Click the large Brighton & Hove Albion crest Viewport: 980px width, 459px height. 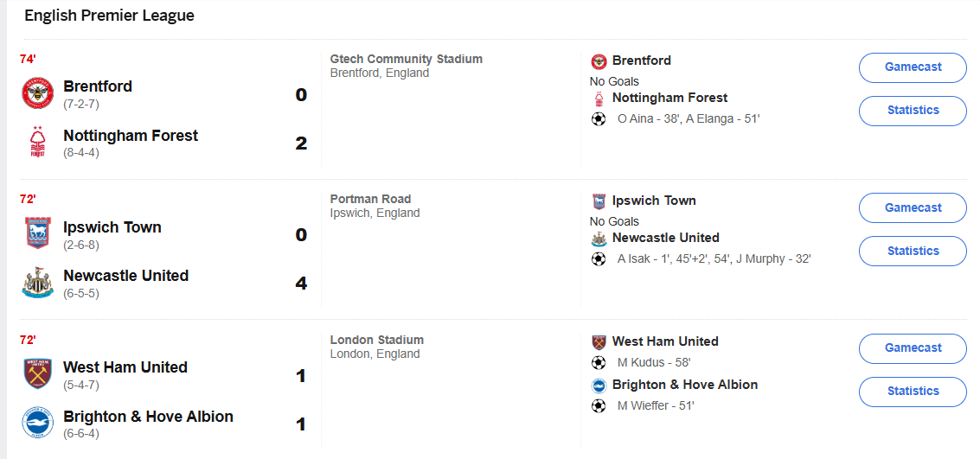(37, 424)
